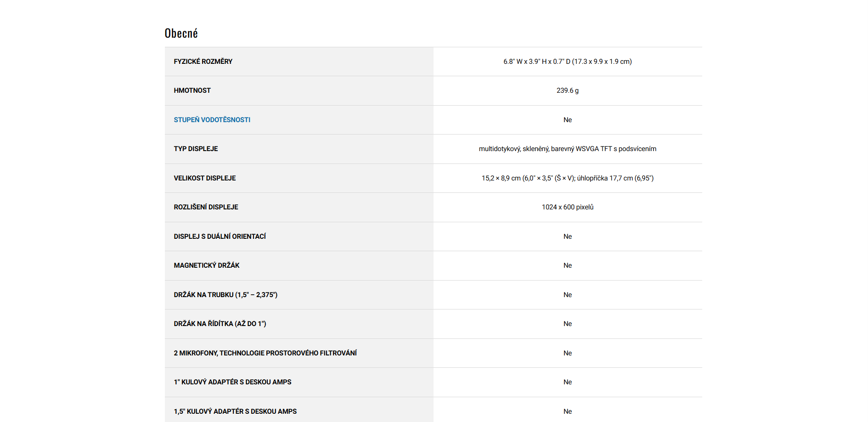868x422 pixels.
Task: Click the 15,2 × 8,9 cm display size value
Action: 567,178
